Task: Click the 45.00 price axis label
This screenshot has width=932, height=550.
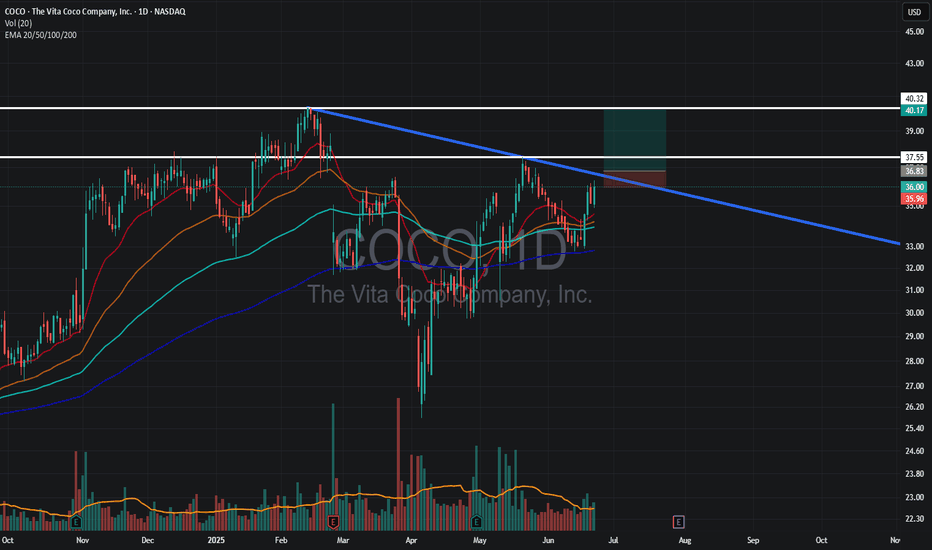Action: click(914, 32)
